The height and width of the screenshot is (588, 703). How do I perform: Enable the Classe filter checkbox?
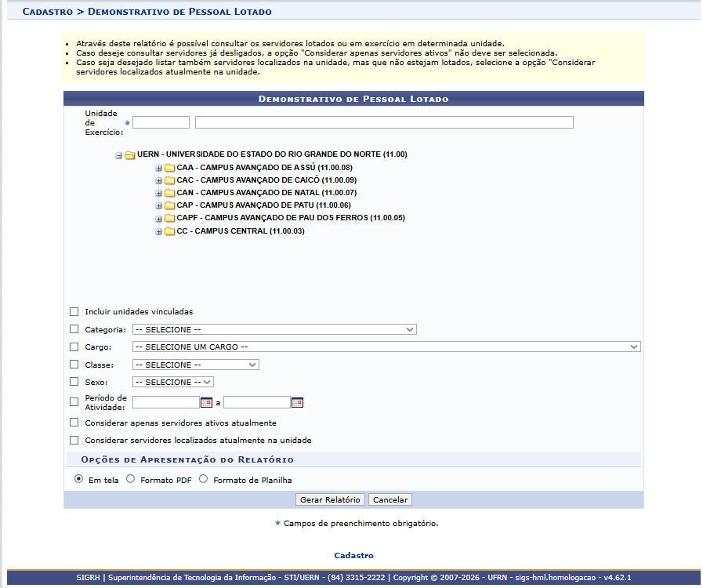74,365
